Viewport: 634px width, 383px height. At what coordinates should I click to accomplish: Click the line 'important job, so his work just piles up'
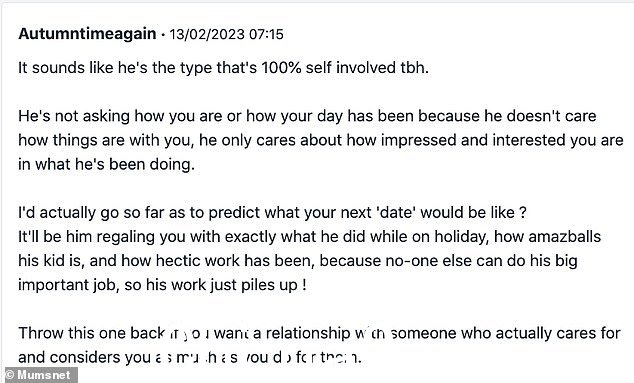[162, 285]
